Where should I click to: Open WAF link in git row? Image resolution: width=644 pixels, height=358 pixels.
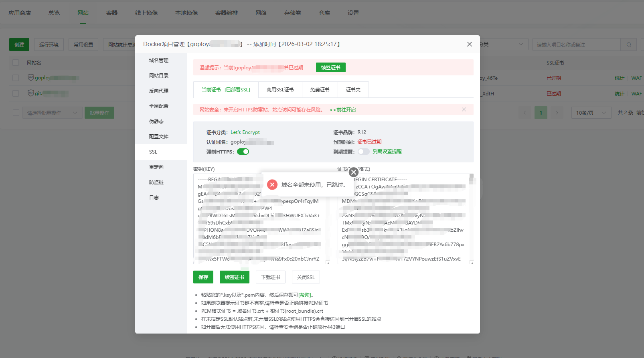636,93
